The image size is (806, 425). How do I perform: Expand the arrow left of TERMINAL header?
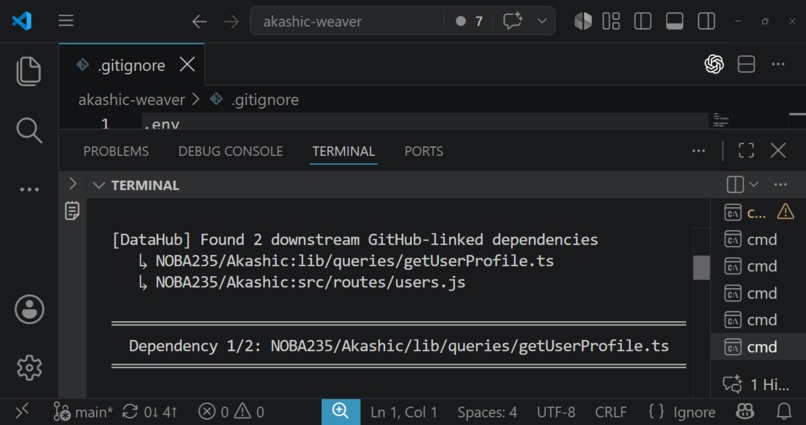pos(72,183)
